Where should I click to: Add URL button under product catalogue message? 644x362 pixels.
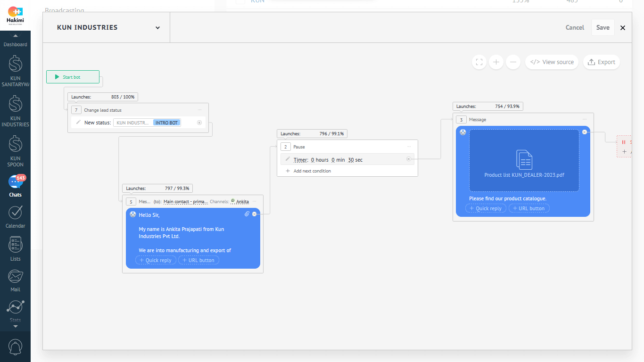pos(529,208)
